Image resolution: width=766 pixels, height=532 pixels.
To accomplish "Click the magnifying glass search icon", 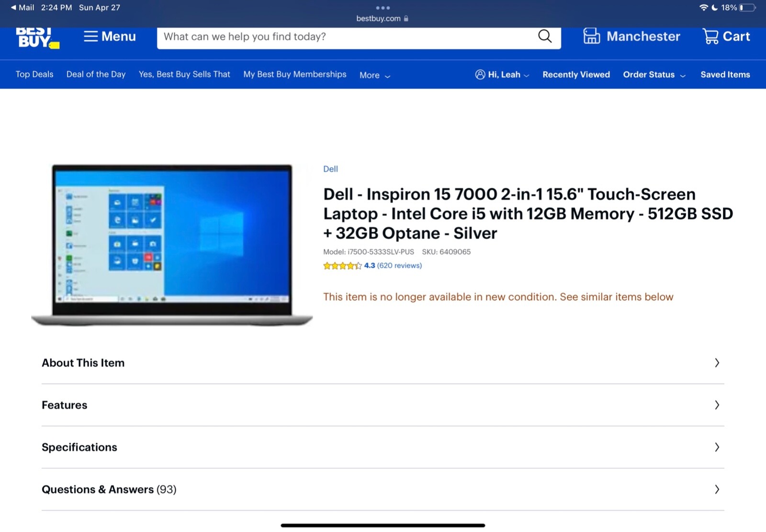I will [x=545, y=36].
